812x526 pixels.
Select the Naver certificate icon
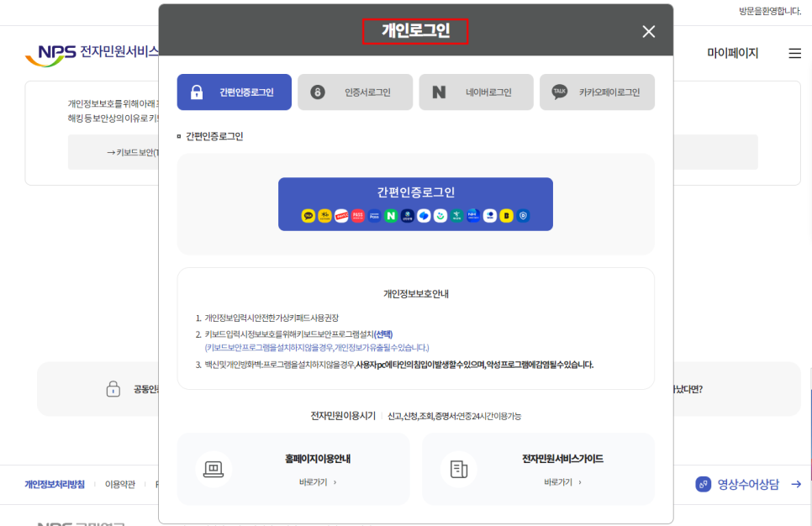tap(391, 216)
